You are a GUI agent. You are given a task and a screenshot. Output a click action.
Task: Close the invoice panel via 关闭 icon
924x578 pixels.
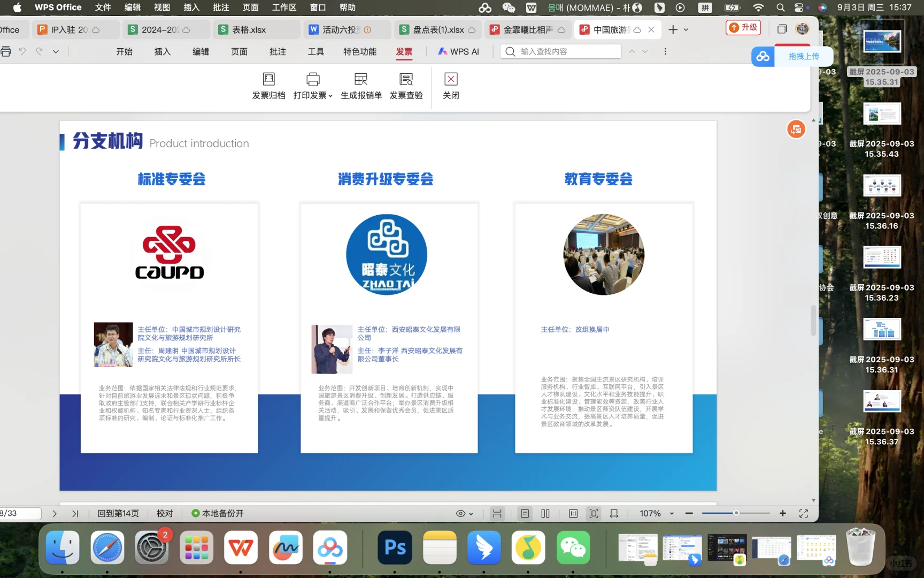click(451, 86)
